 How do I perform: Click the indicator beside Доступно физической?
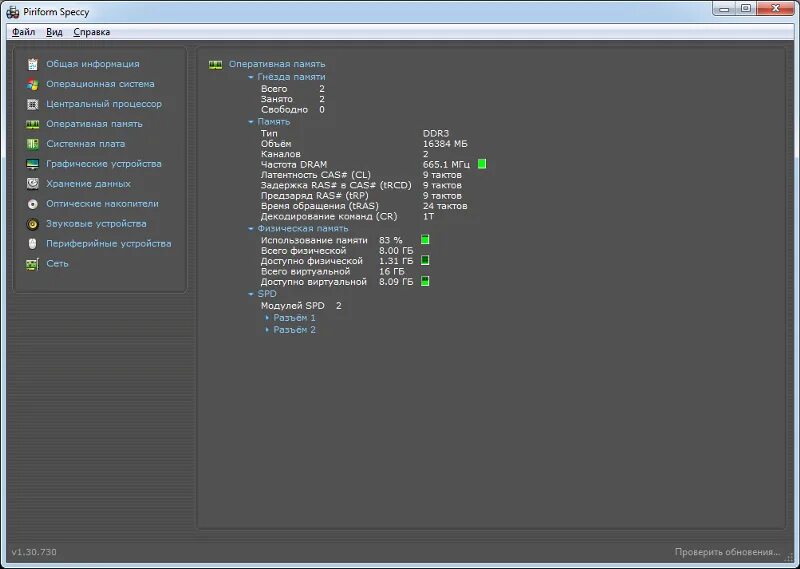[425, 260]
